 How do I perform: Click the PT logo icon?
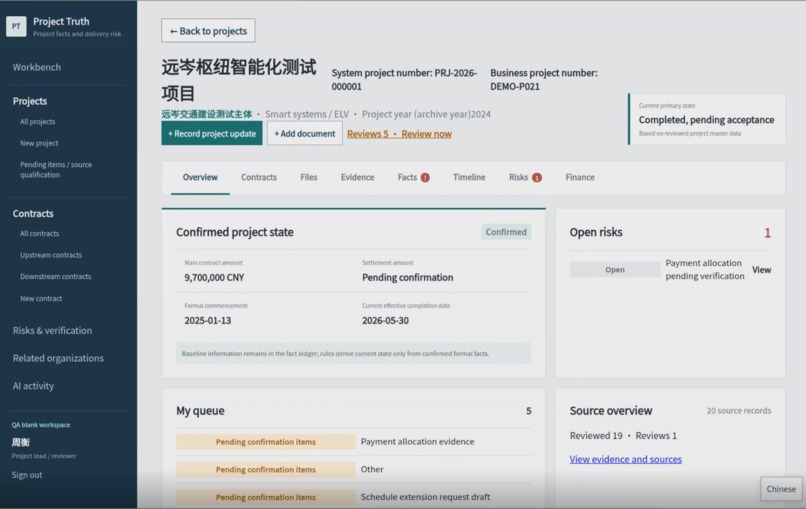click(16, 26)
